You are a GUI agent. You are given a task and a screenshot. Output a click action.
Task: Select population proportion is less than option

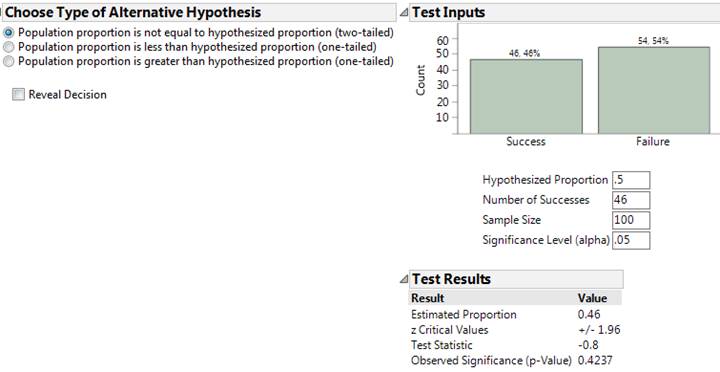(x=8, y=47)
